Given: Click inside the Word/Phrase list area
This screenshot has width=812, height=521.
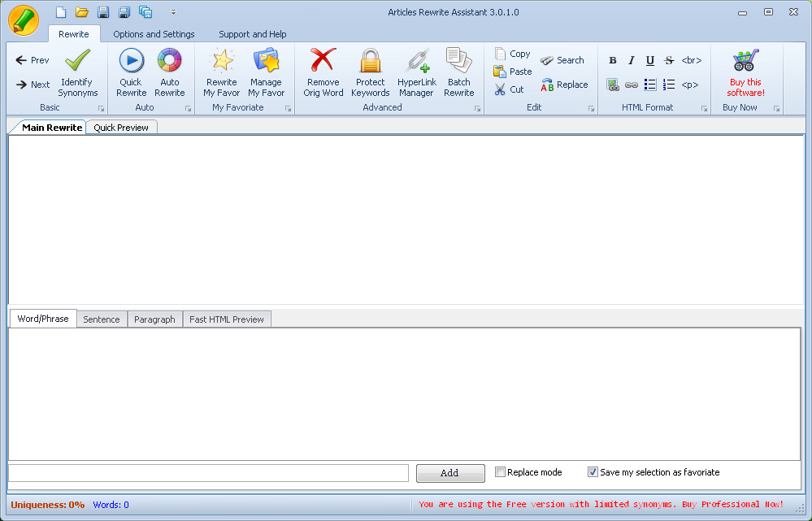Looking at the screenshot, I should [x=405, y=393].
